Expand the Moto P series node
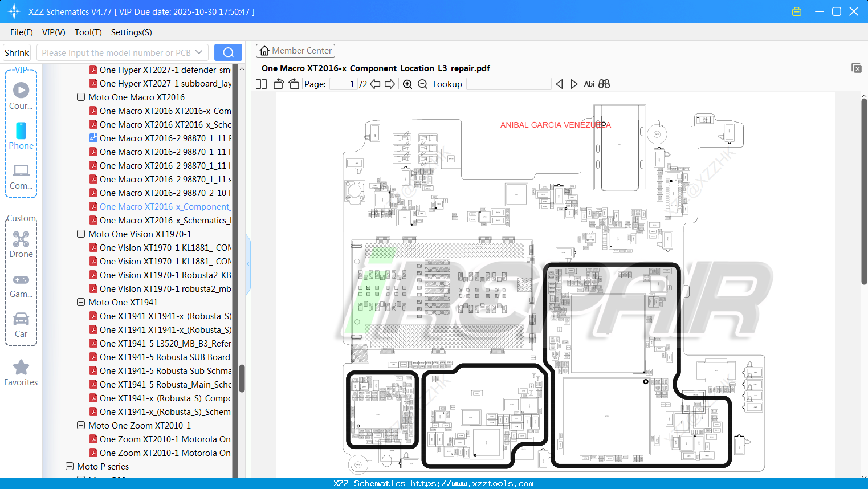The width and height of the screenshot is (868, 489). pos(69,466)
